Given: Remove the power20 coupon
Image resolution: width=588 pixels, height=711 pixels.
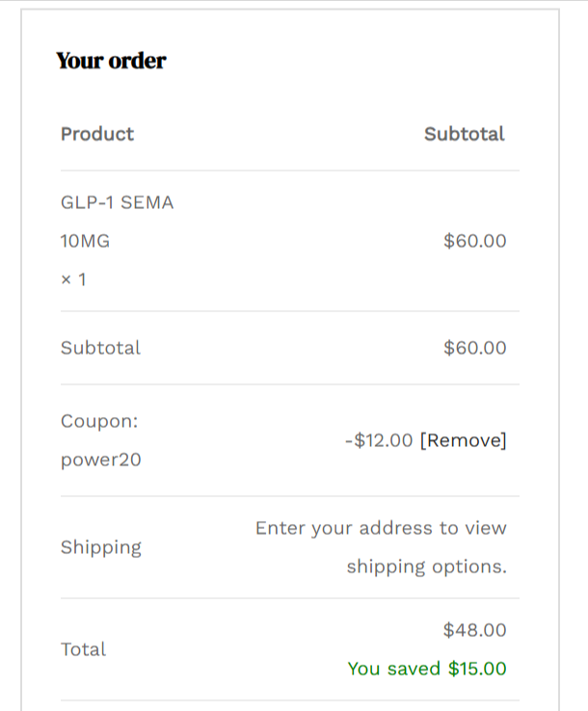Looking at the screenshot, I should pos(463,440).
